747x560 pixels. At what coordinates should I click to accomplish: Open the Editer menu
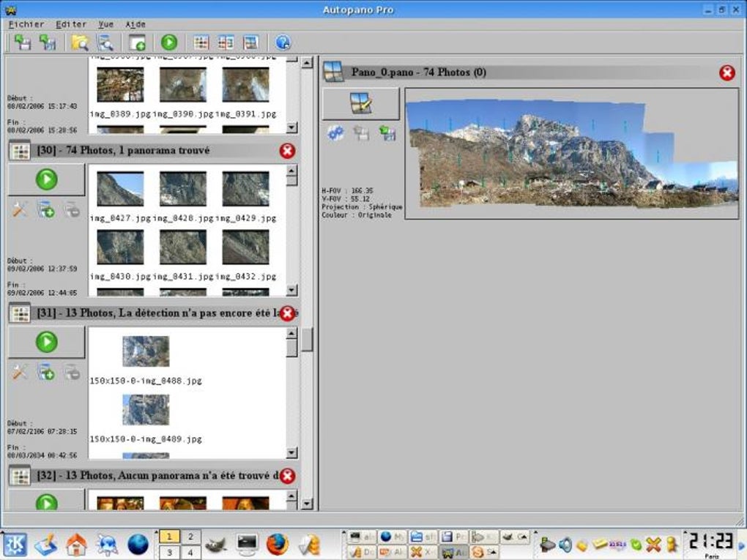pyautogui.click(x=71, y=24)
